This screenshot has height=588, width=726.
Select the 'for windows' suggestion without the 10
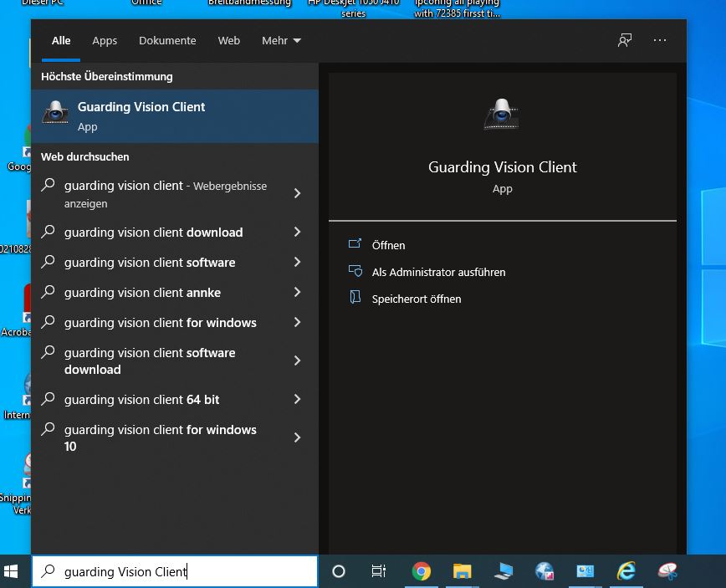point(175,322)
